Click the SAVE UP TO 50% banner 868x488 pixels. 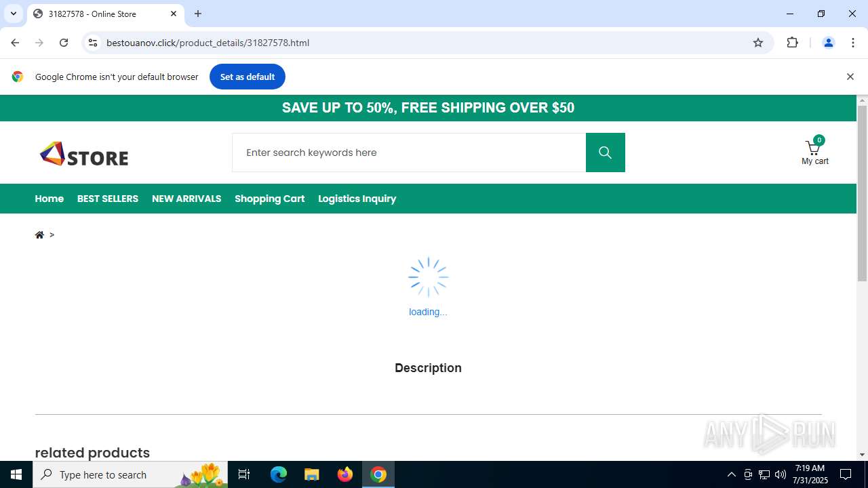[x=428, y=108]
